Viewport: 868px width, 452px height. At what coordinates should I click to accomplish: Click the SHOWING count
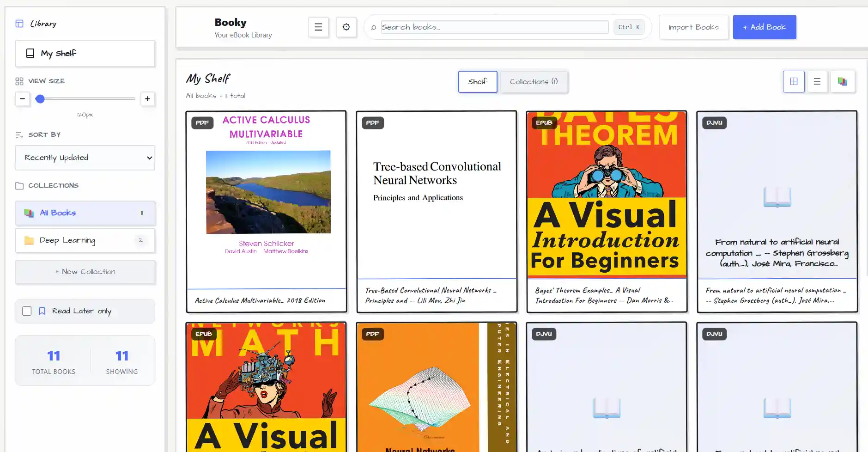[x=122, y=355]
